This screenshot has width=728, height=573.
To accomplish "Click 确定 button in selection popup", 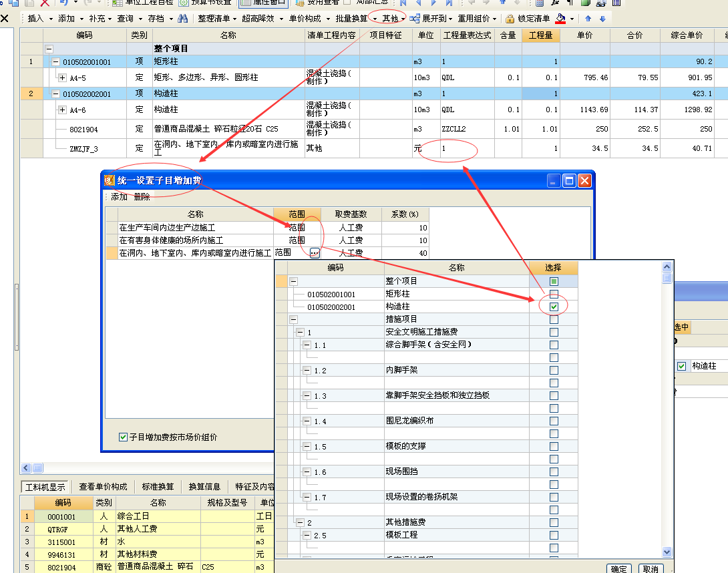I will (619, 569).
